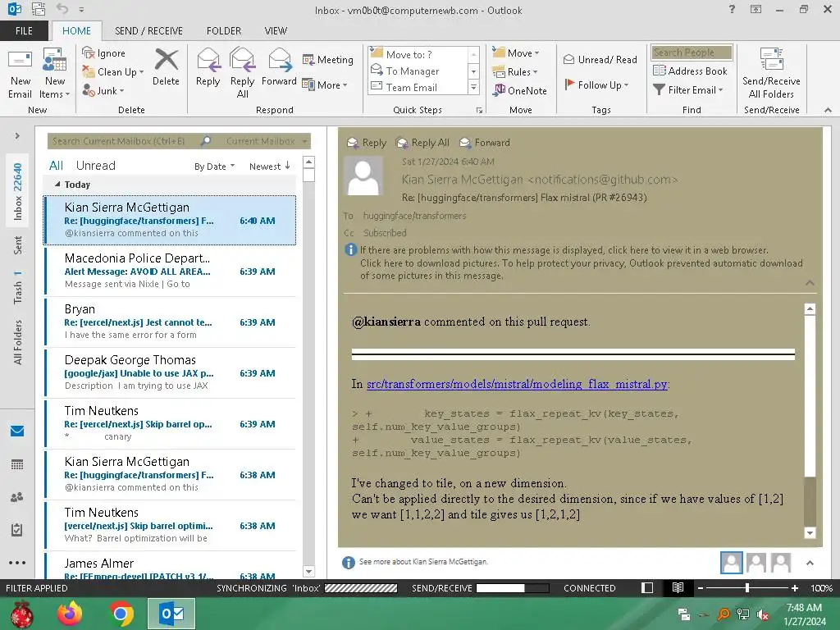Click Reply in the reading pane

pos(367,143)
